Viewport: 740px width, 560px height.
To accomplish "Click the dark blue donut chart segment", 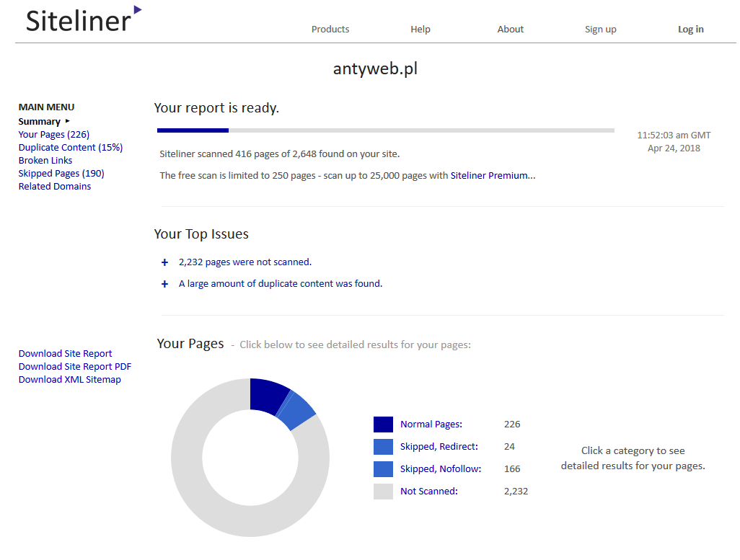I will pos(267,395).
